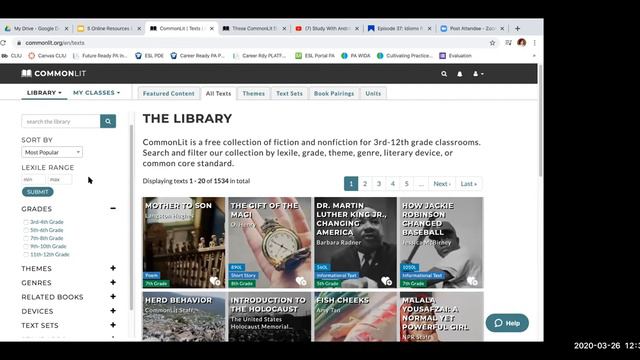The height and width of the screenshot is (360, 640).
Task: Click the Chrome address bar URL
Action: (55, 43)
